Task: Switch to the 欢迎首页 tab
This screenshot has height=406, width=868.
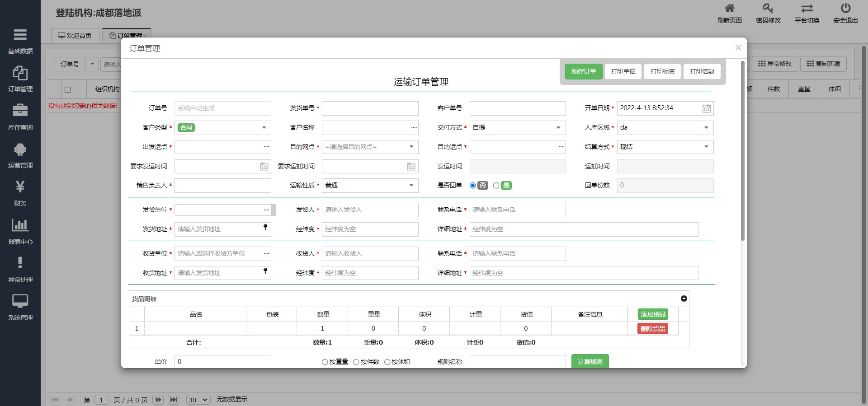Action: (x=75, y=36)
